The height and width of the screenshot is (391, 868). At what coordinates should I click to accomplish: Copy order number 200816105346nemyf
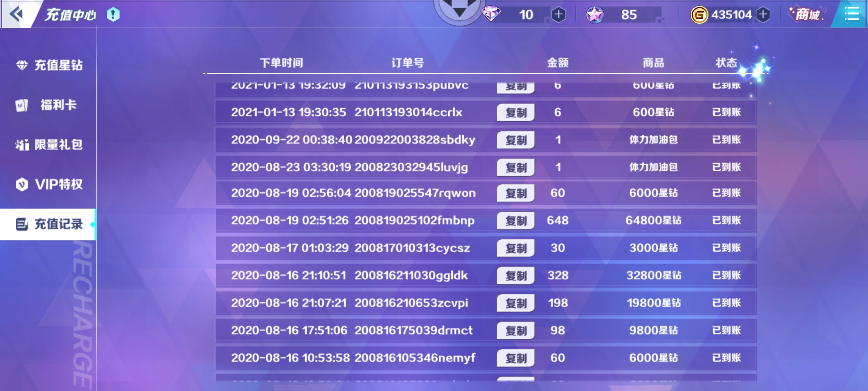tap(516, 358)
